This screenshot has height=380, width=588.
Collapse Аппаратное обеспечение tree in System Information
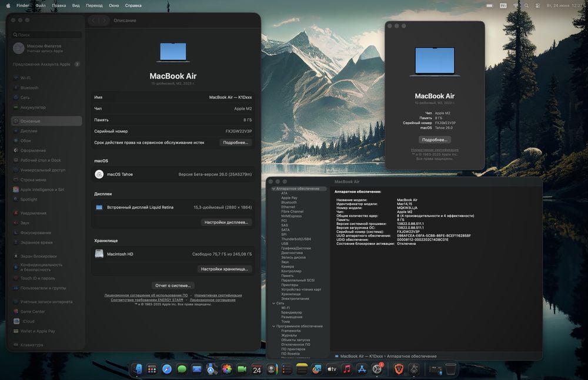tap(274, 189)
